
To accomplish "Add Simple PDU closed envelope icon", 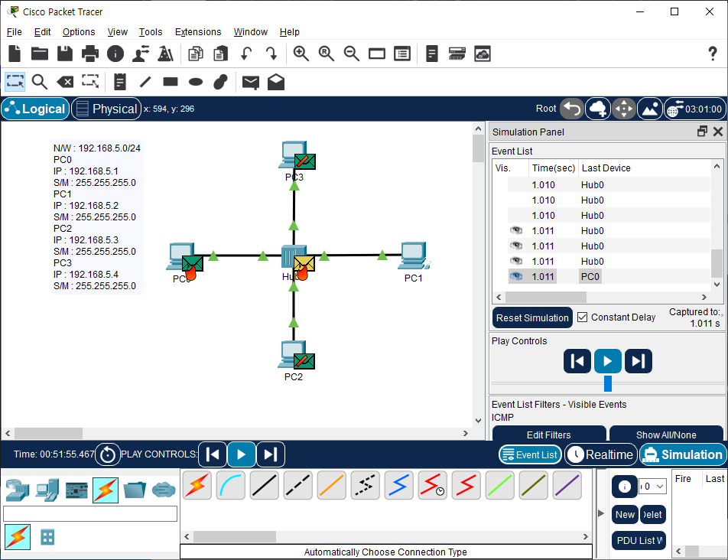I will pyautogui.click(x=251, y=83).
